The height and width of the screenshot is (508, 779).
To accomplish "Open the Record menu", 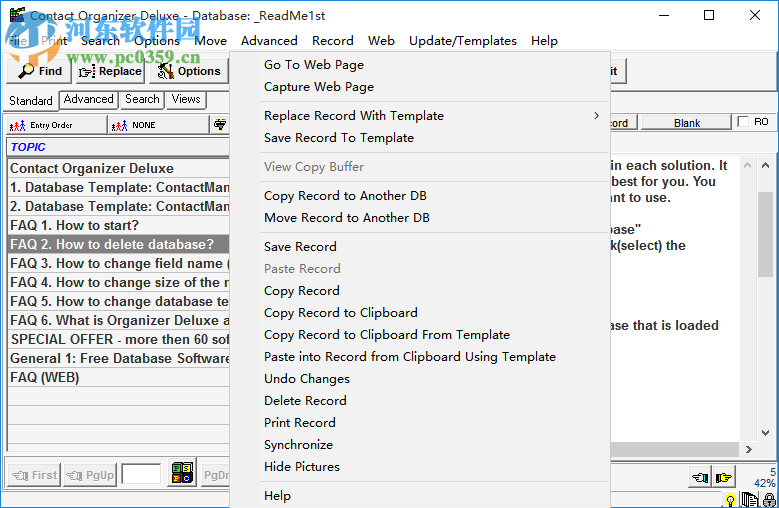I will click(332, 41).
